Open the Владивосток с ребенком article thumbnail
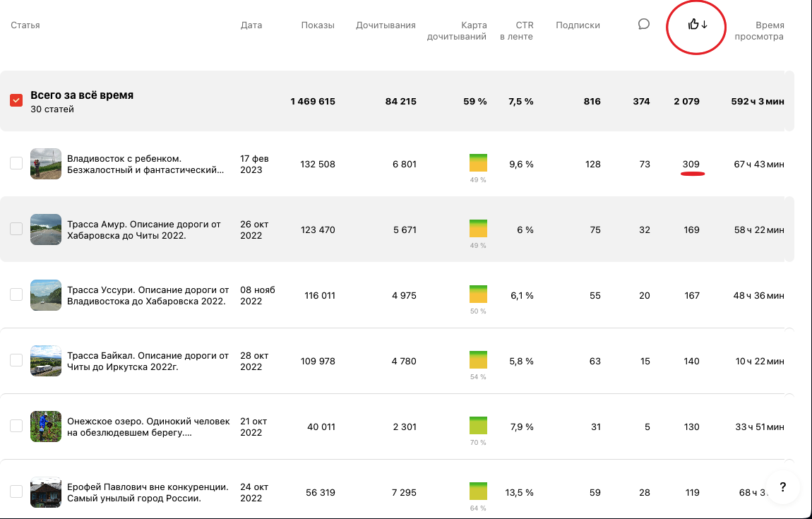812x519 pixels. 46,164
